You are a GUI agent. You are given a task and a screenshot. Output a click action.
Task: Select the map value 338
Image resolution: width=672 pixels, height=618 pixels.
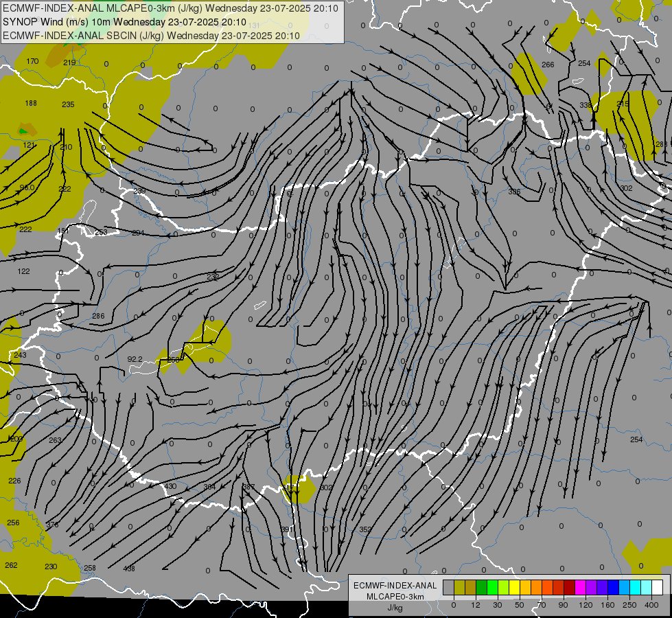coord(586,106)
